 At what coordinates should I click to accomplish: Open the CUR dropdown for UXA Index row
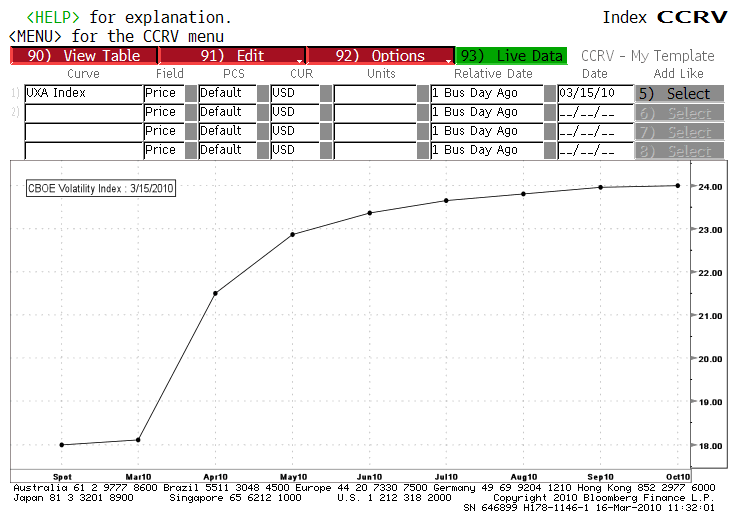coord(326,93)
